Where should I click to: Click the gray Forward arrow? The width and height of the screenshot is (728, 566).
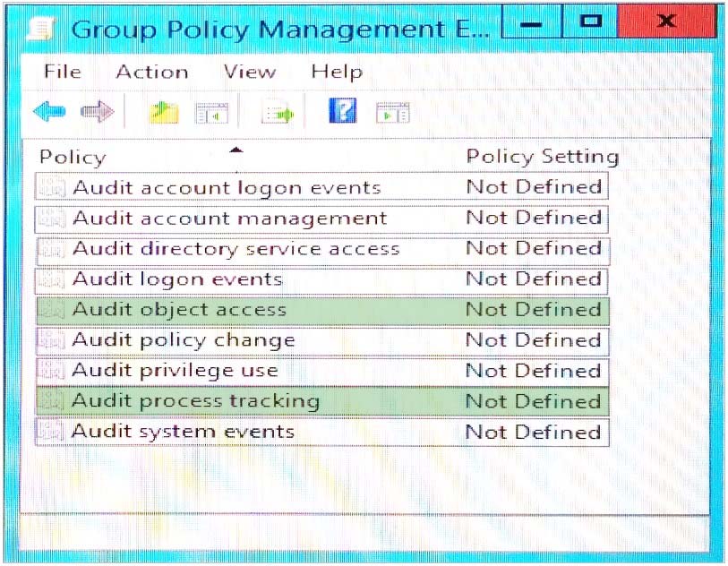97,112
